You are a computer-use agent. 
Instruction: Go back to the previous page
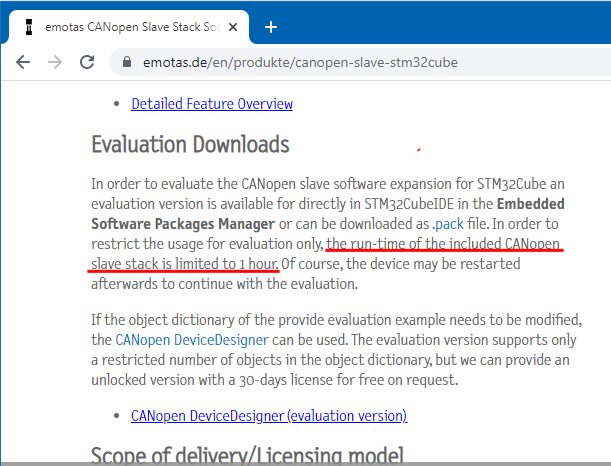[23, 62]
